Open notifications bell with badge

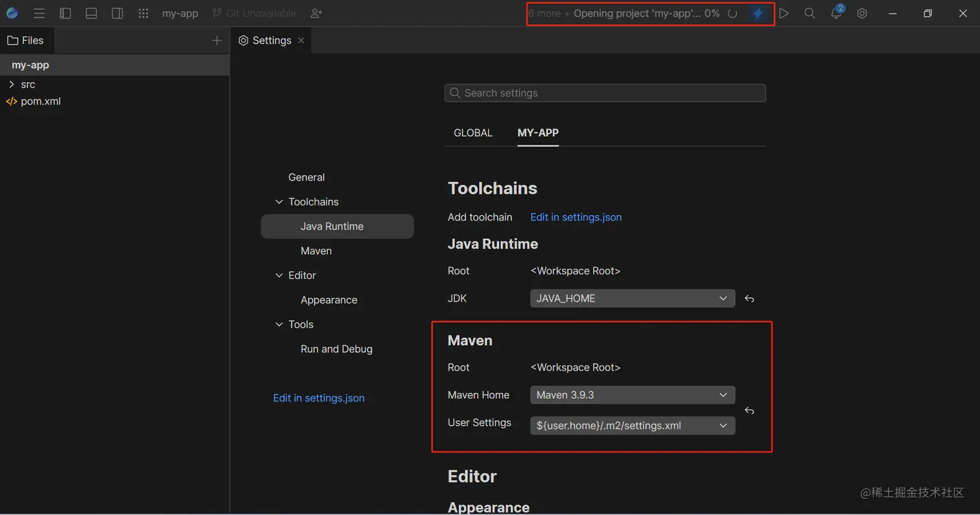coord(836,12)
